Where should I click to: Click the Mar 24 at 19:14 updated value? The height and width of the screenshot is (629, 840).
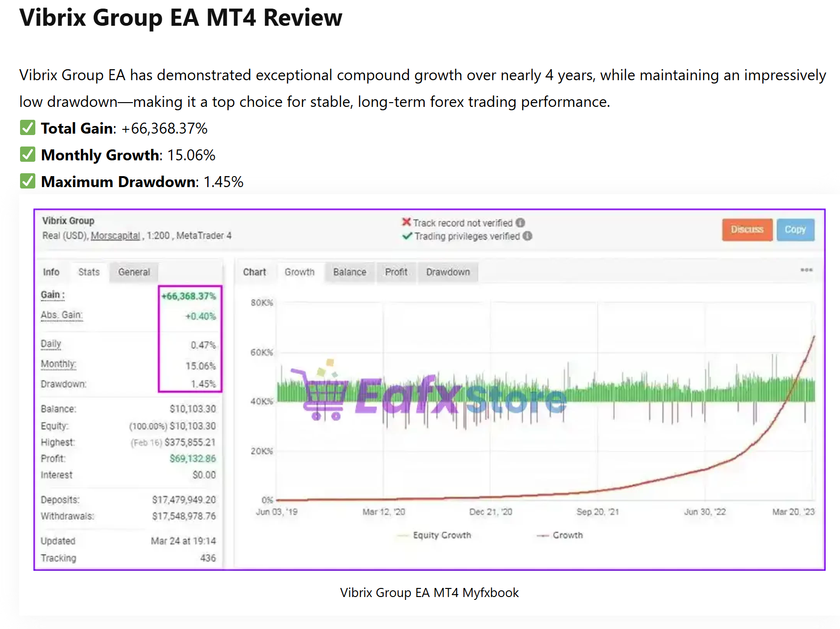[x=183, y=541]
